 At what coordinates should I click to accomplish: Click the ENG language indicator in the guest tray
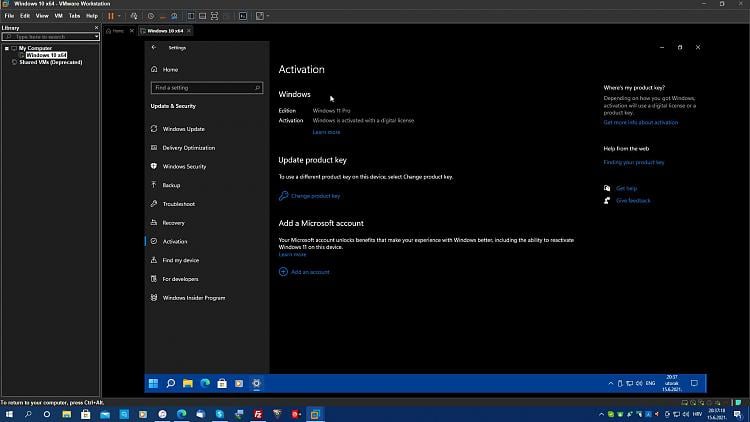pos(651,383)
